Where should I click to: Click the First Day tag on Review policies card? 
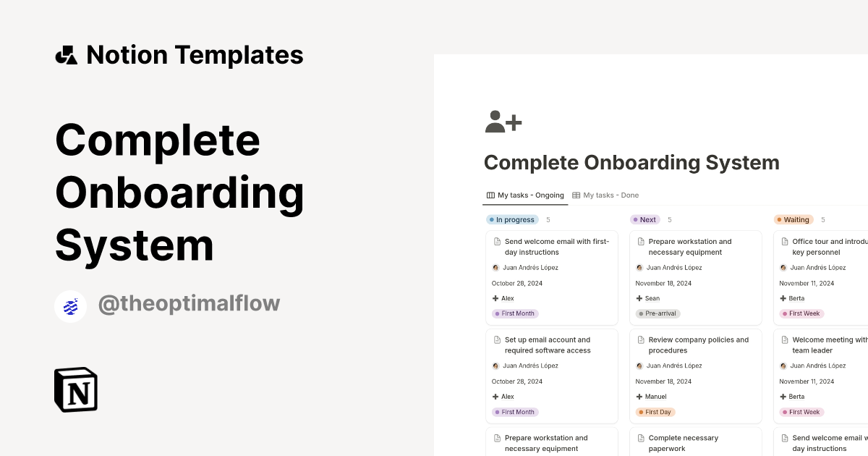[655, 412]
